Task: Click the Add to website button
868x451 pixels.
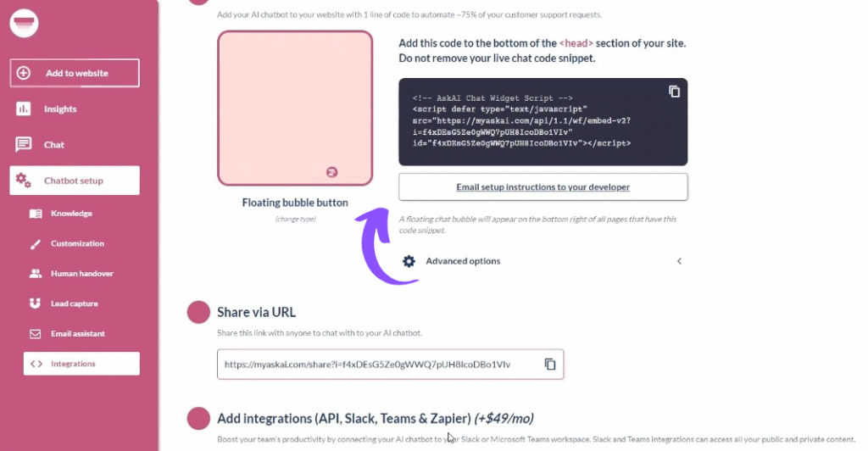Action: click(x=75, y=73)
